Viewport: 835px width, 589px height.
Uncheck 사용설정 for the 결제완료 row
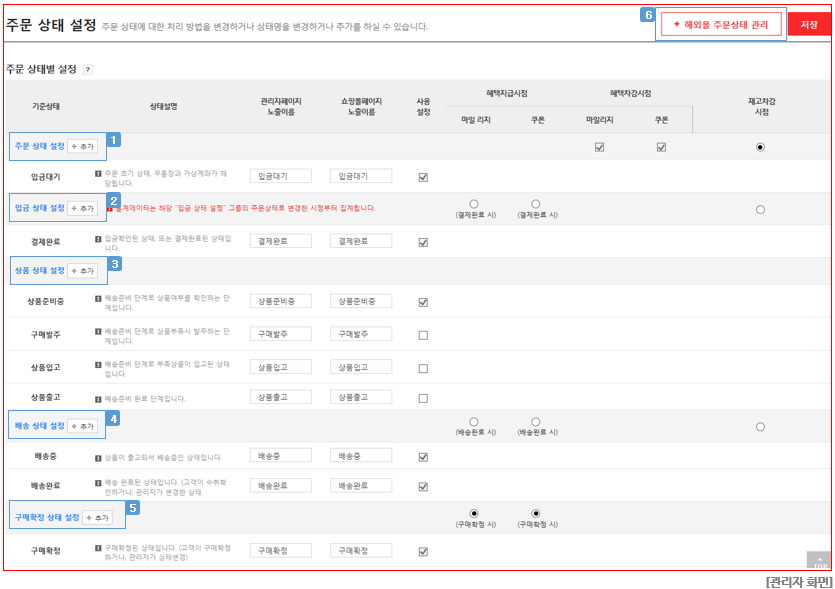point(423,242)
